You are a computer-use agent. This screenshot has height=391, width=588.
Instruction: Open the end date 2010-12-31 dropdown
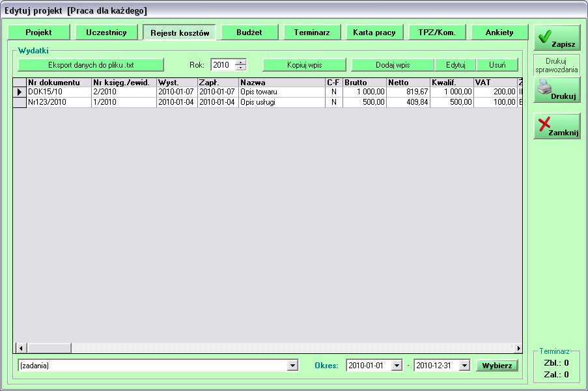click(x=464, y=366)
